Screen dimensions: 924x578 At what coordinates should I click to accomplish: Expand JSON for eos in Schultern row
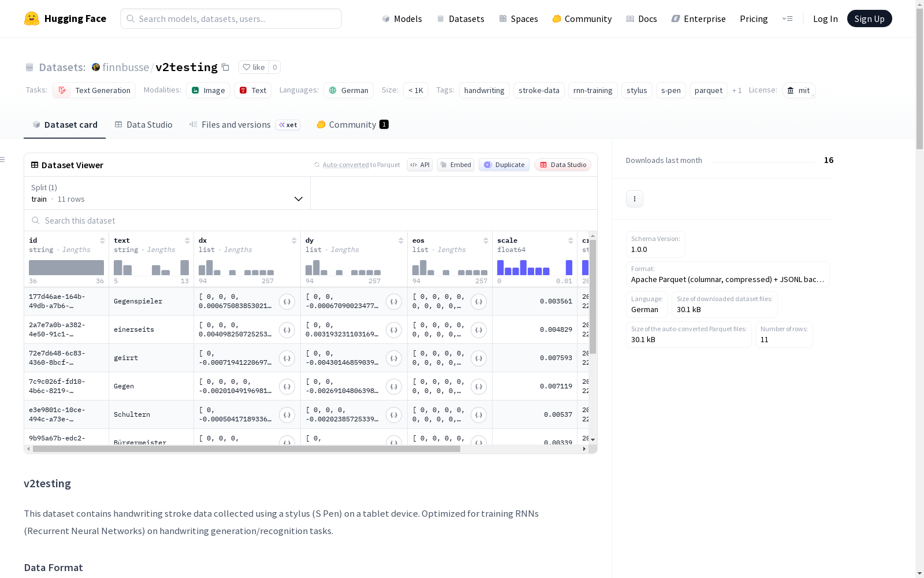pyautogui.click(x=479, y=415)
